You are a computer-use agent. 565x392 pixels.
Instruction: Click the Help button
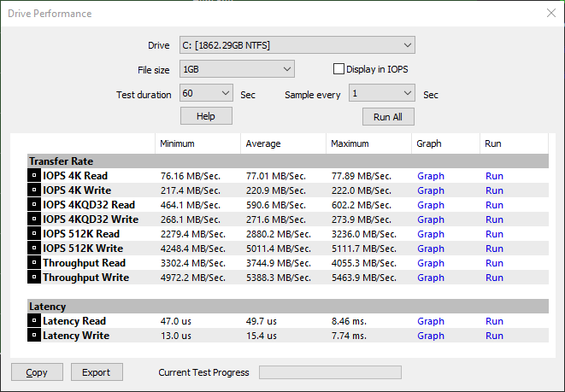tap(206, 116)
